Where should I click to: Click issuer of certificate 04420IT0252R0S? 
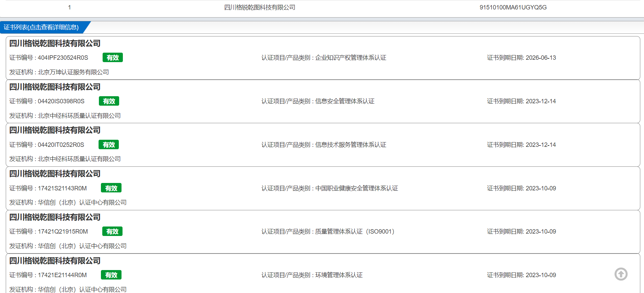79,159
